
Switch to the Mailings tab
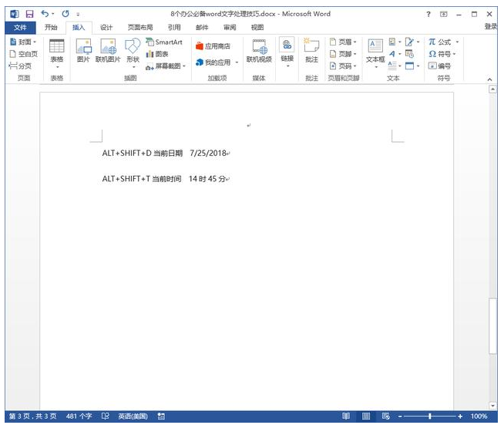click(x=202, y=27)
